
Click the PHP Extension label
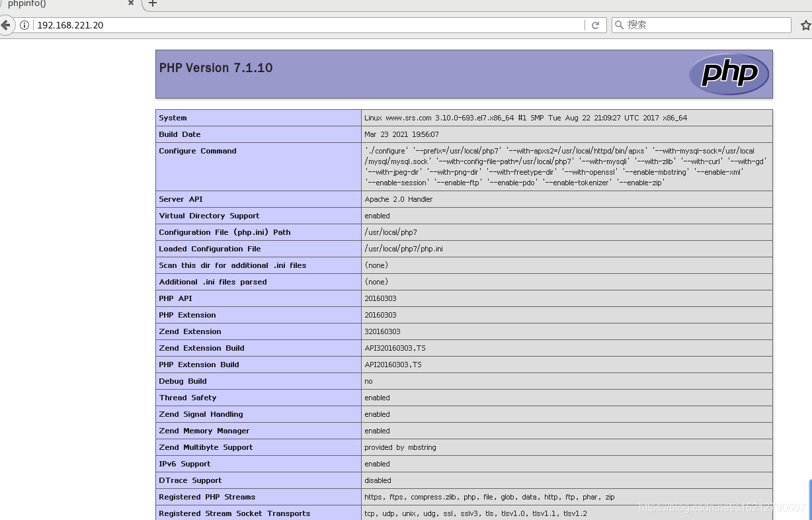(187, 315)
